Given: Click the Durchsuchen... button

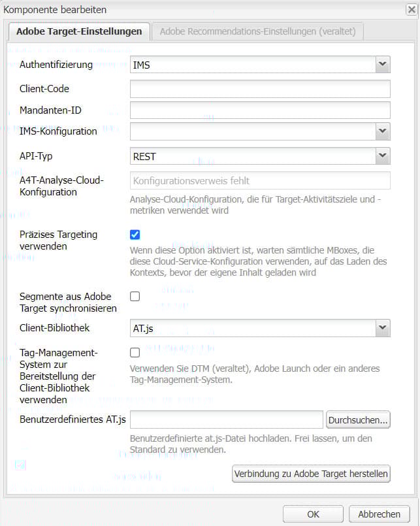Looking at the screenshot, I should point(358,419).
